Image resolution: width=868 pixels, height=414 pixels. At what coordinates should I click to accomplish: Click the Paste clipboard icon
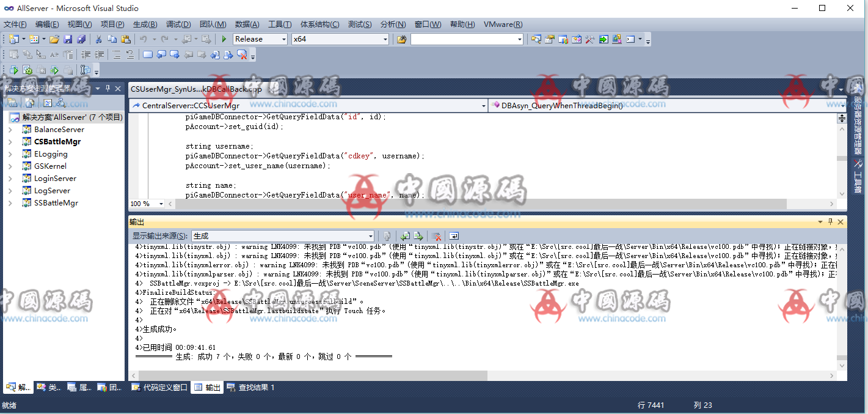pos(126,39)
